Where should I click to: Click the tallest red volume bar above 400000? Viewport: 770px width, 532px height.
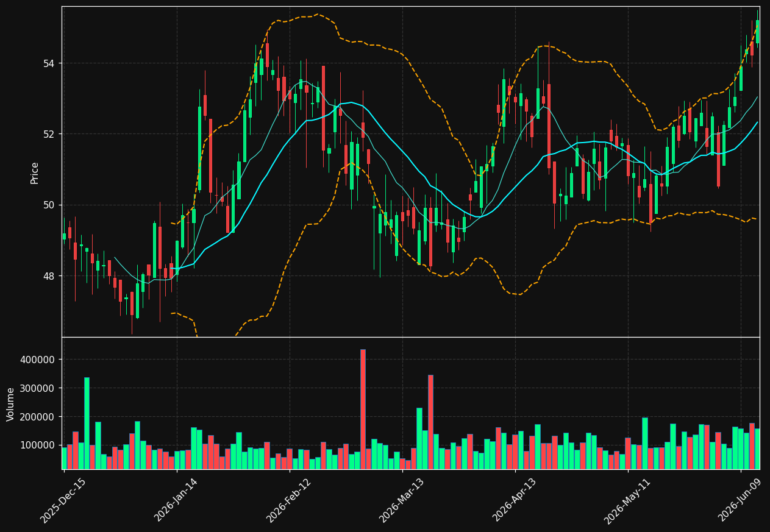(x=363, y=409)
